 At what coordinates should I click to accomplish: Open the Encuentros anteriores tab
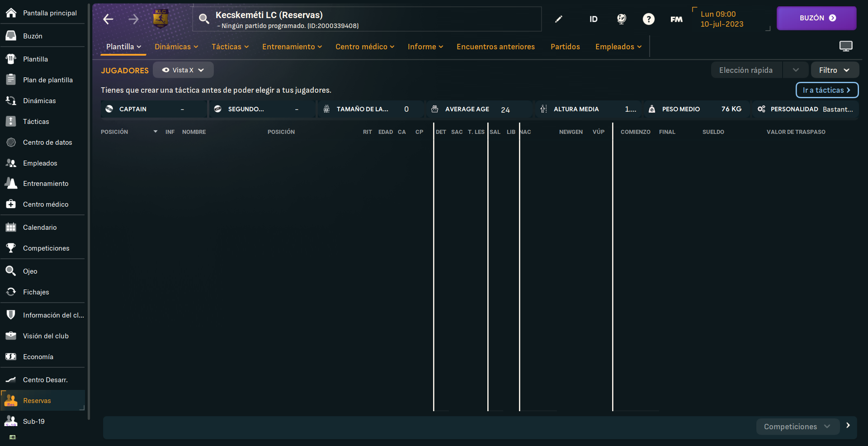[x=495, y=47]
